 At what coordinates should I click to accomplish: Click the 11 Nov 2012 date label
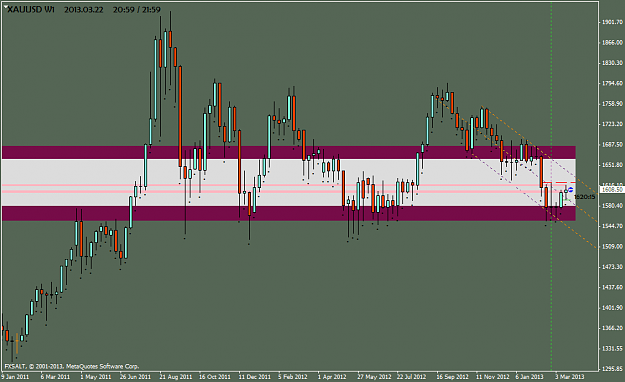point(493,377)
